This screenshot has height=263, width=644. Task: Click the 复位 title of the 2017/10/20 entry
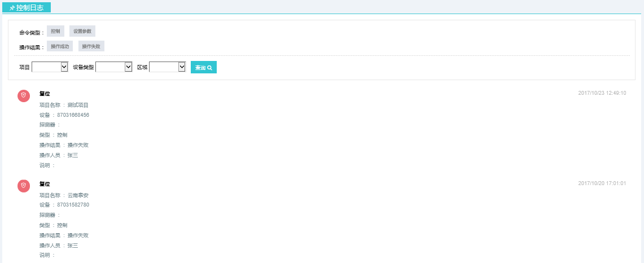click(x=45, y=184)
